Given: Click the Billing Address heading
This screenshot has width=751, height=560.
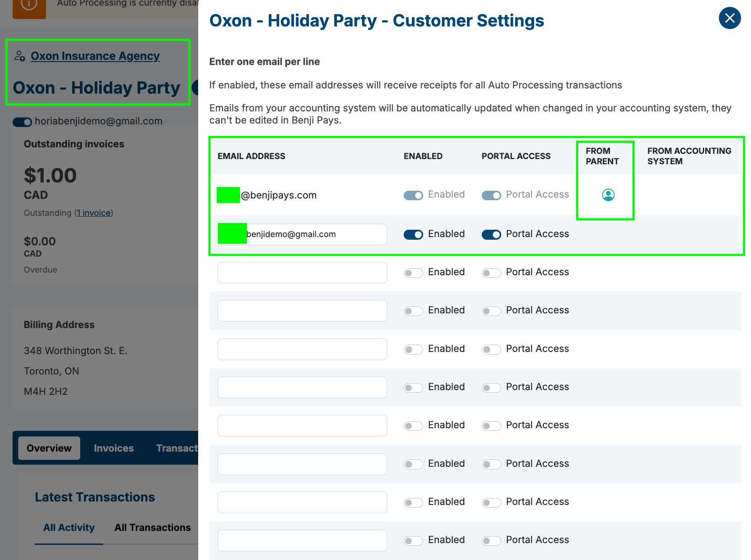Looking at the screenshot, I should (x=59, y=325).
